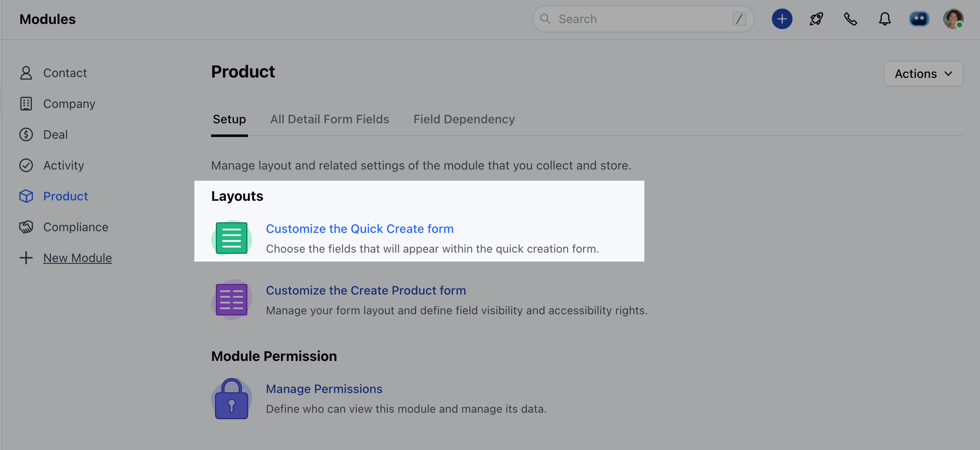Viewport: 980px width, 450px height.
Task: Click the Freddy AI bot icon
Action: point(919,19)
